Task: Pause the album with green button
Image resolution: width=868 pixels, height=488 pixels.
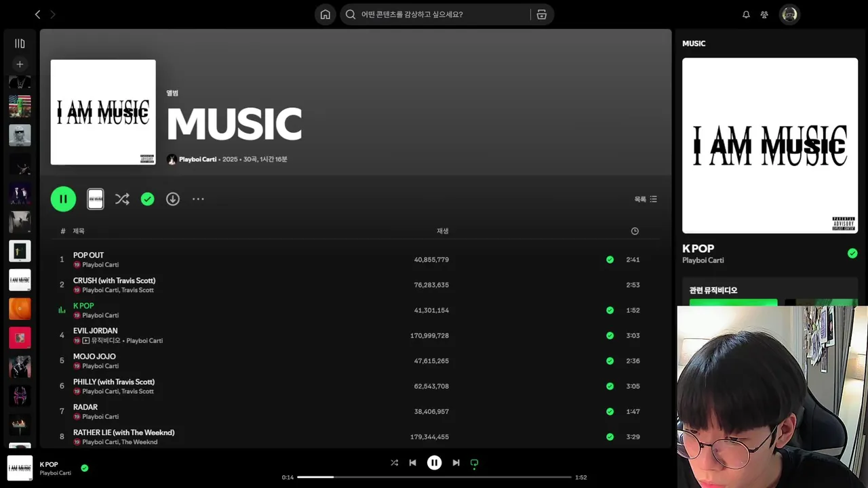Action: [x=63, y=199]
